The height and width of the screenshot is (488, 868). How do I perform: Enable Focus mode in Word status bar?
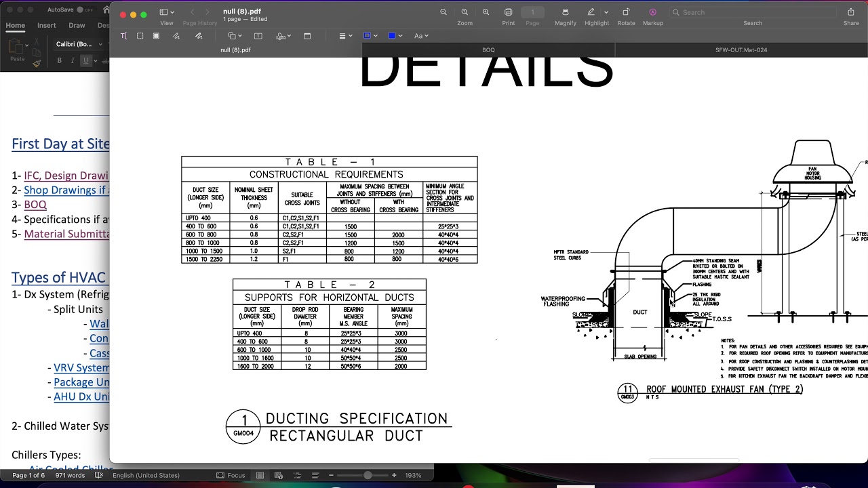(231, 475)
